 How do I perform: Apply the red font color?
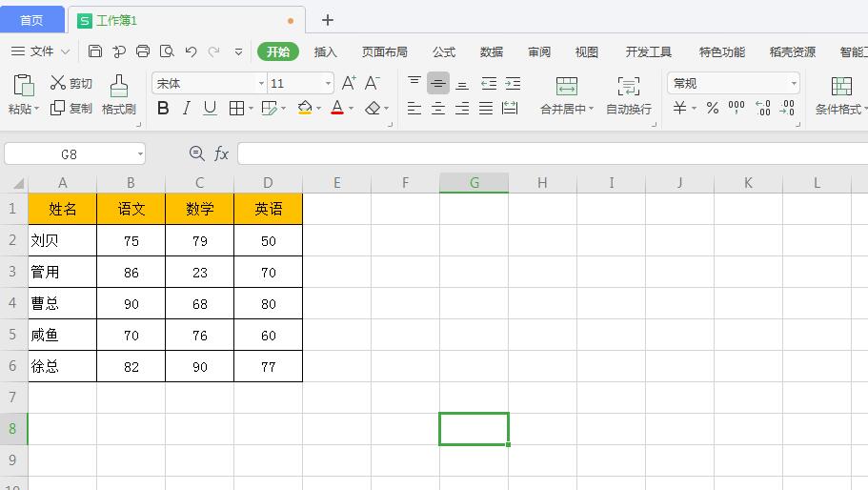pos(337,108)
